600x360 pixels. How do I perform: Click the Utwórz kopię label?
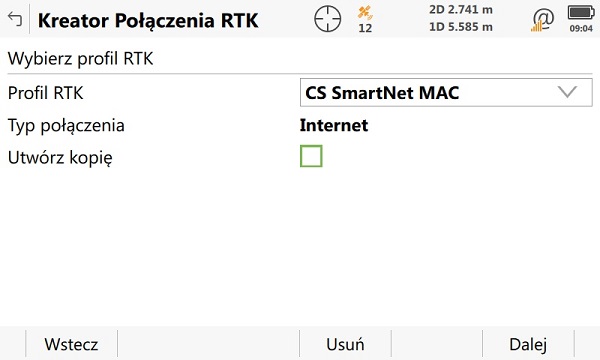pos(60,158)
